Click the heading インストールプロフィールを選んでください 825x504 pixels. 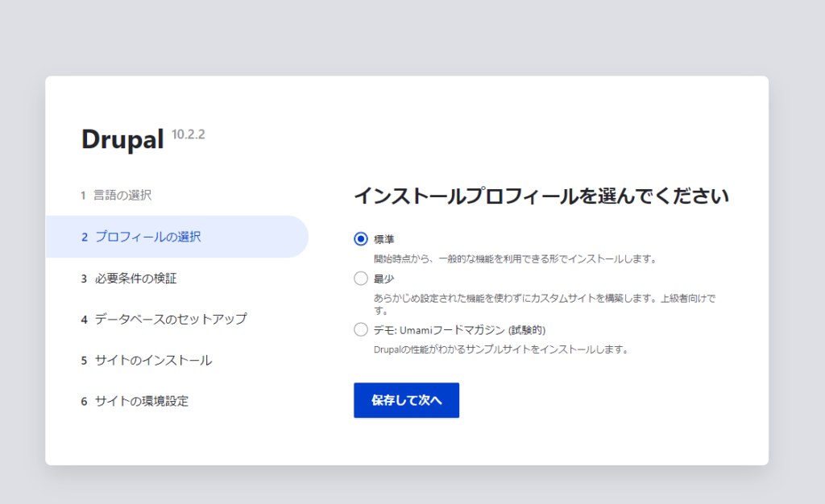542,195
